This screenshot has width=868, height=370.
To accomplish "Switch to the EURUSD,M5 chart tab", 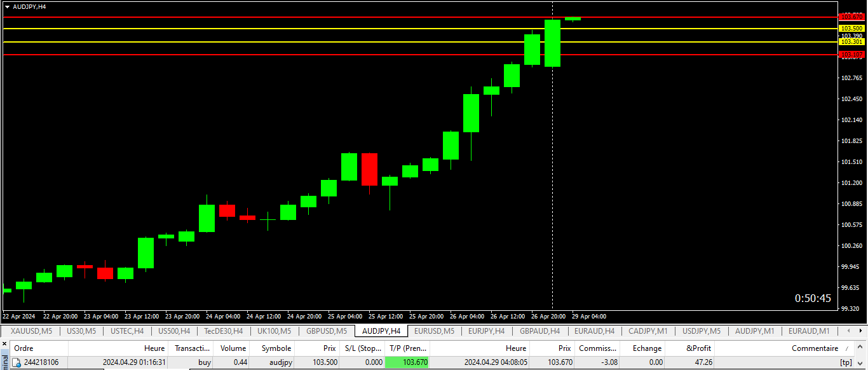I will [x=435, y=331].
